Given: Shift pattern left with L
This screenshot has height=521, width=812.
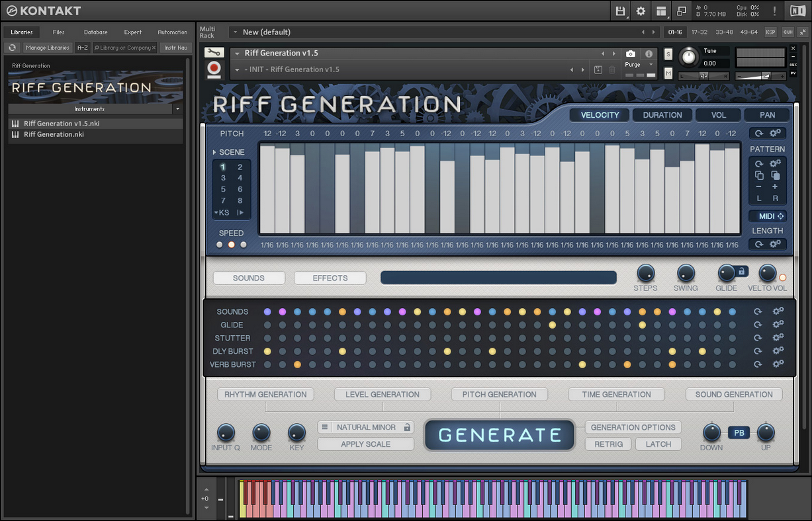Looking at the screenshot, I should pyautogui.click(x=759, y=198).
